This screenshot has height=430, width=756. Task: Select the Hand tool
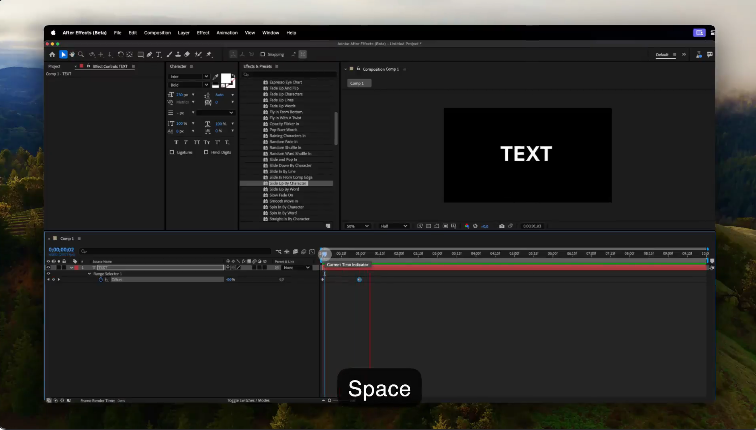click(x=72, y=54)
